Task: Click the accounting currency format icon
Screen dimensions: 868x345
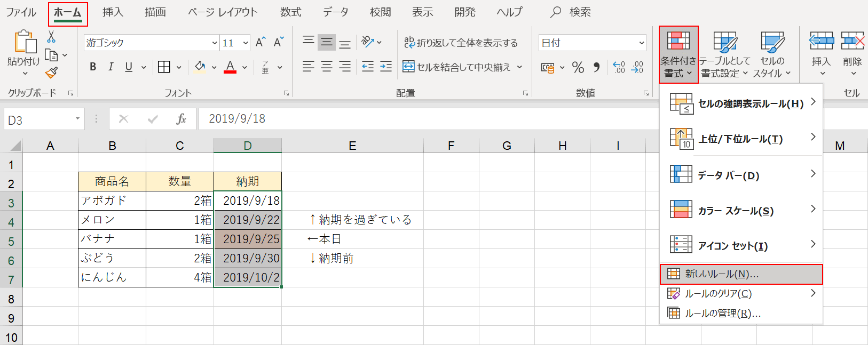Action: point(548,67)
